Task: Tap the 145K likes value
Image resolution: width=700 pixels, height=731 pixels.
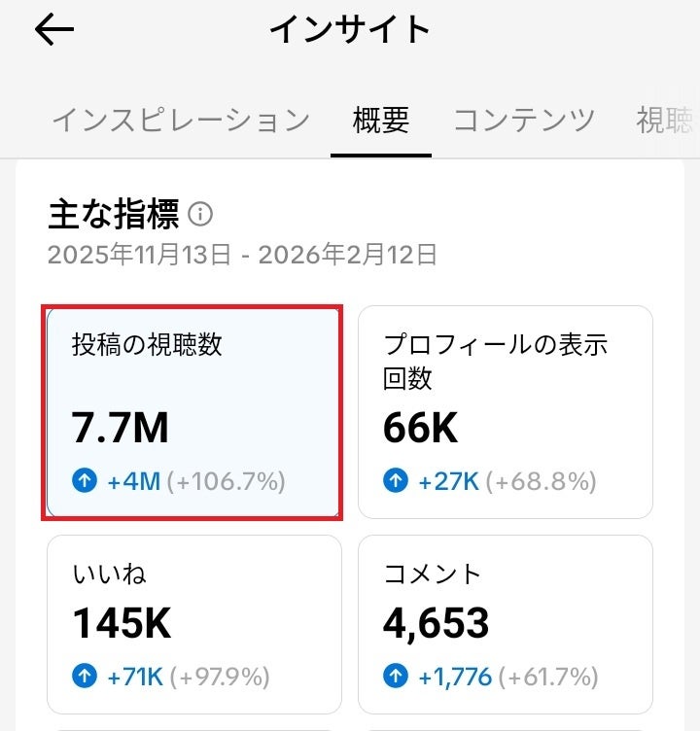Action: click(122, 623)
